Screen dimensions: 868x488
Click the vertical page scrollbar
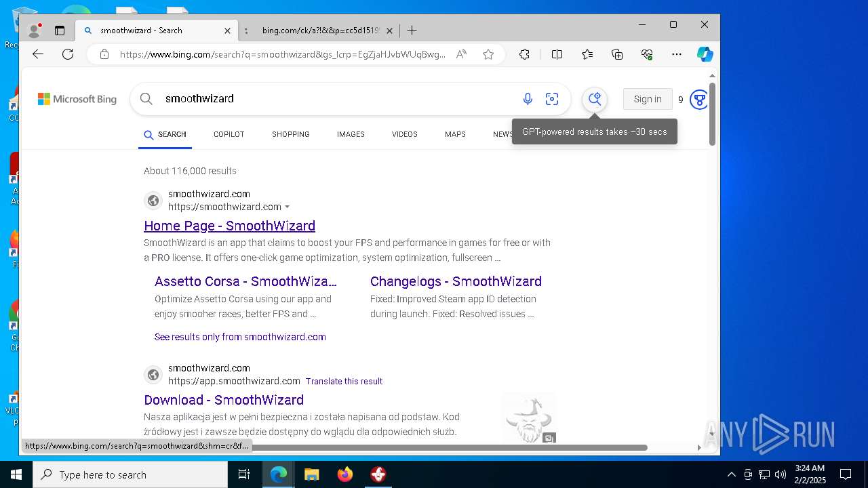[712, 114]
